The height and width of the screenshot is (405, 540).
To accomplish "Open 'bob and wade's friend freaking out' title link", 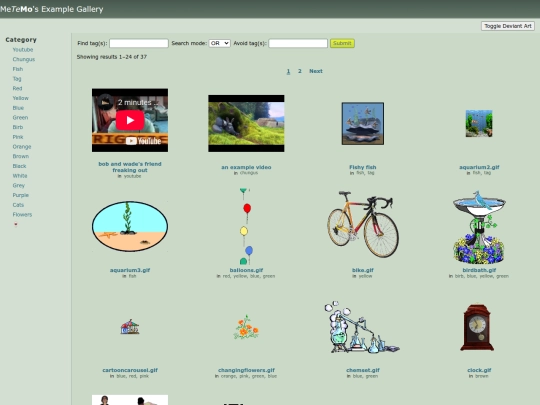I will pos(130,167).
